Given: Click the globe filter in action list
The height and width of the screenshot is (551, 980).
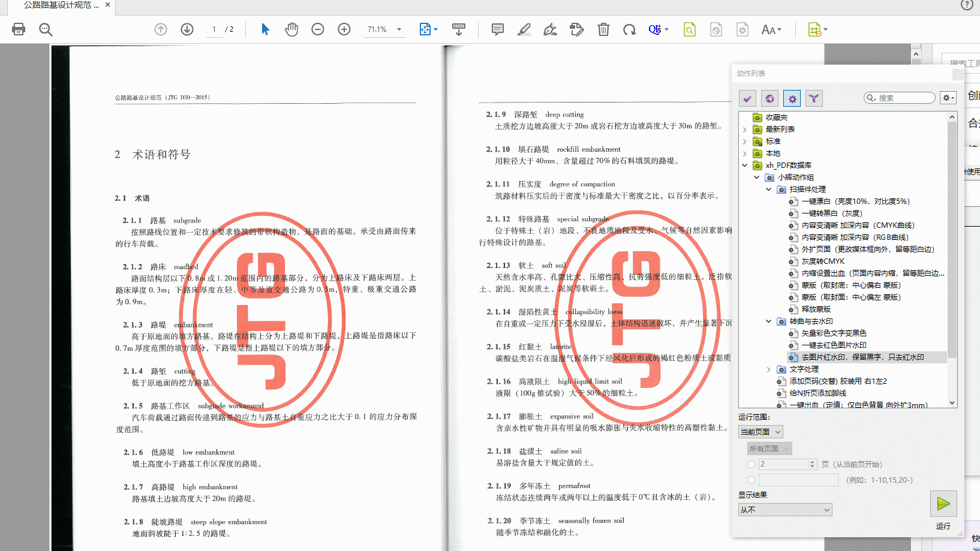Looking at the screenshot, I should pos(769,98).
